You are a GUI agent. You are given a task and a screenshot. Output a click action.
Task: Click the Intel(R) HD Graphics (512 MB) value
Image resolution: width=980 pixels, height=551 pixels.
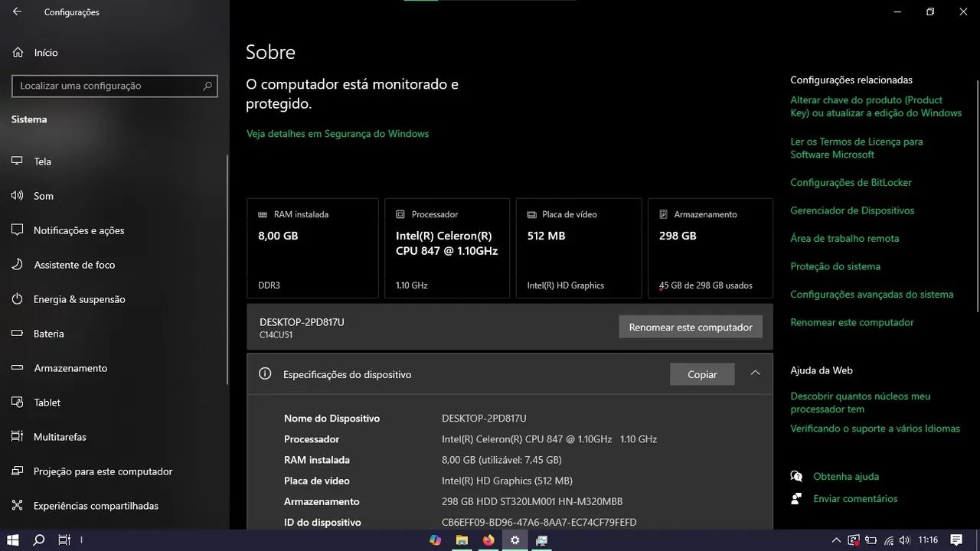click(x=507, y=481)
